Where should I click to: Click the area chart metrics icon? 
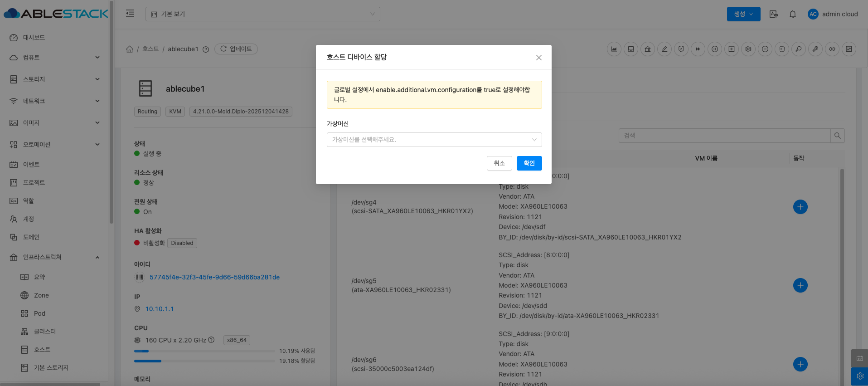(x=614, y=49)
